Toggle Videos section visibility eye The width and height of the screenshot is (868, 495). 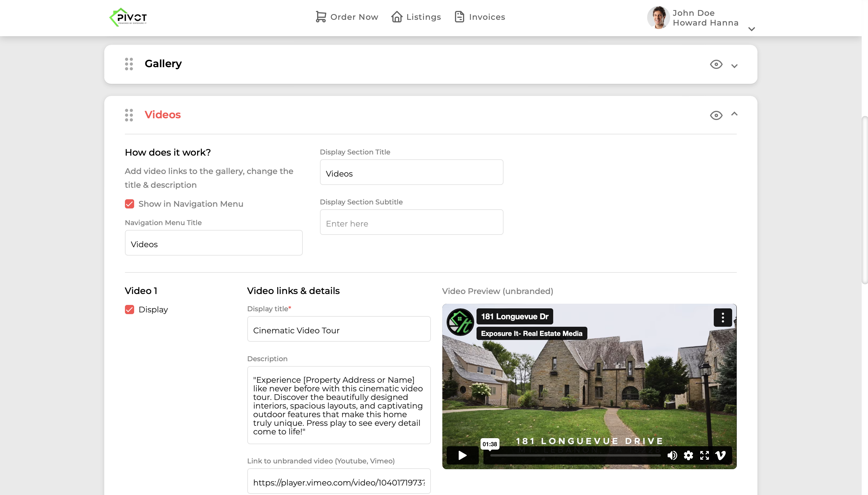716,115
